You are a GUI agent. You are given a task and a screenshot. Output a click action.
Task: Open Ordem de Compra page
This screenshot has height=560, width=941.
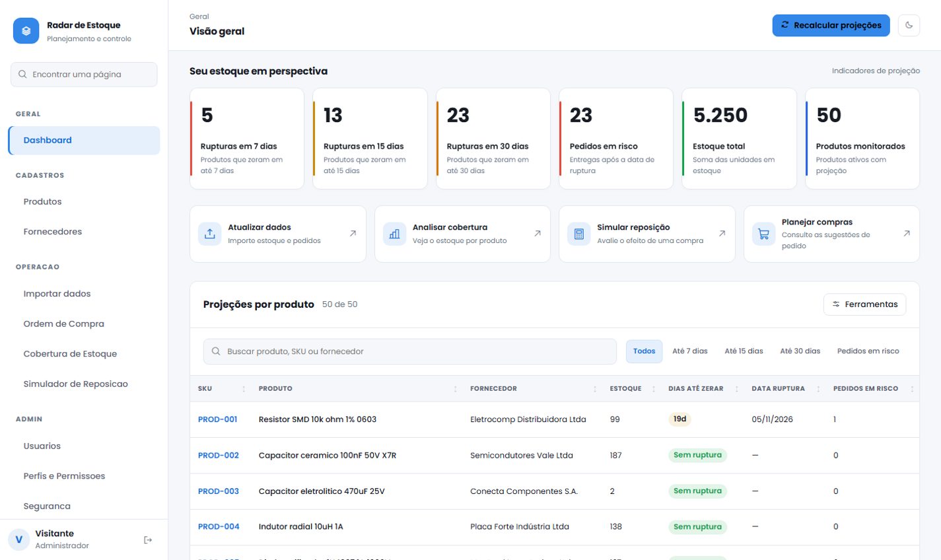[x=84, y=324]
